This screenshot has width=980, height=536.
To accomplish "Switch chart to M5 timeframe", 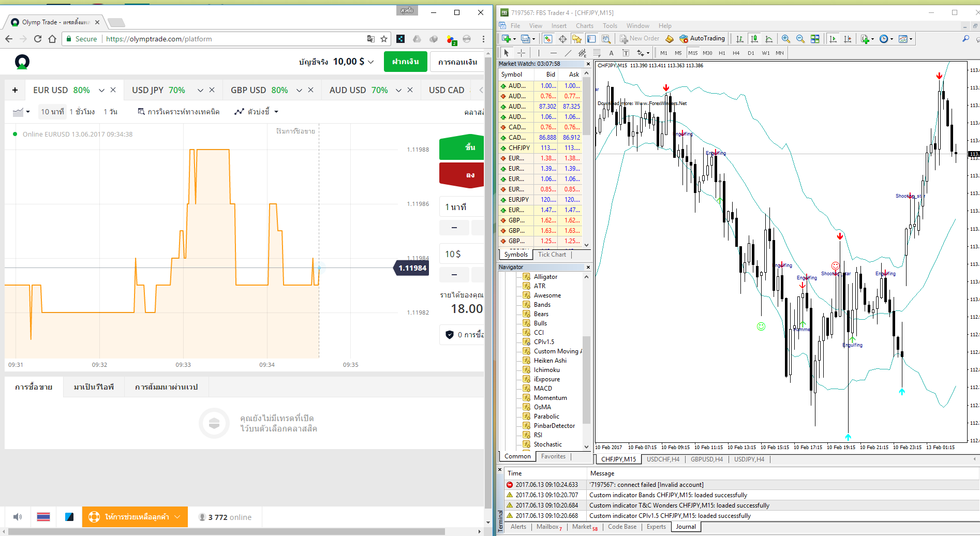I will point(678,53).
